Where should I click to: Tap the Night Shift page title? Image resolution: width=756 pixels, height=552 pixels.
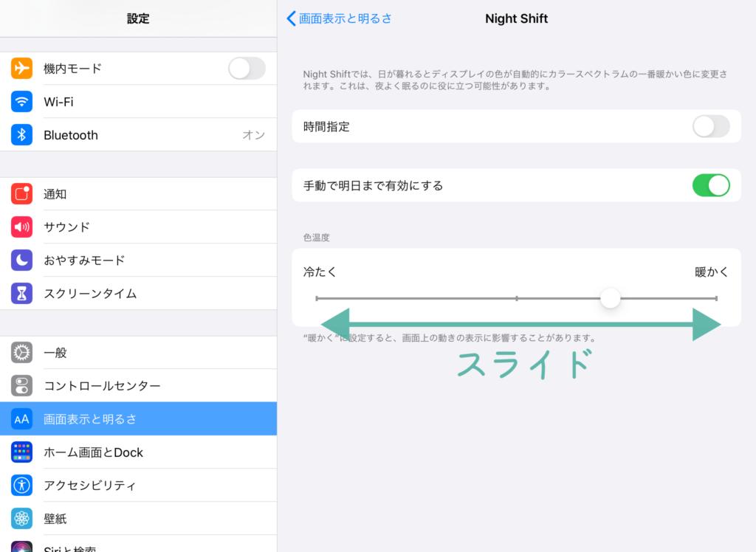point(516,18)
